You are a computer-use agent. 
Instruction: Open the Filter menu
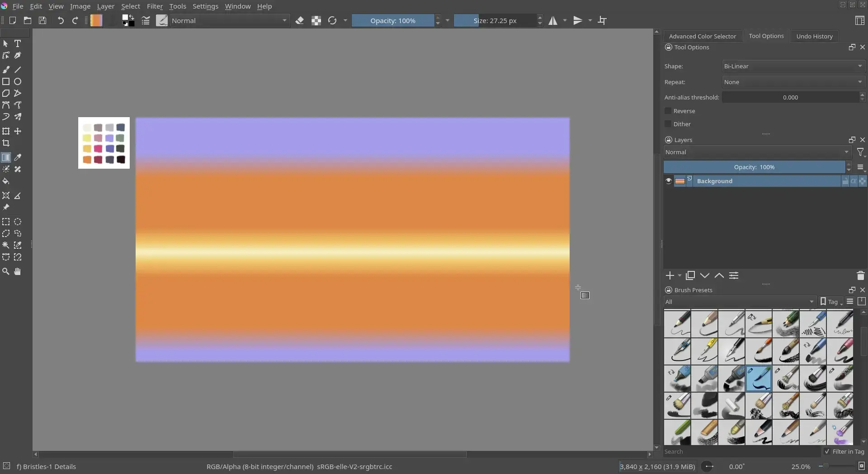point(155,6)
